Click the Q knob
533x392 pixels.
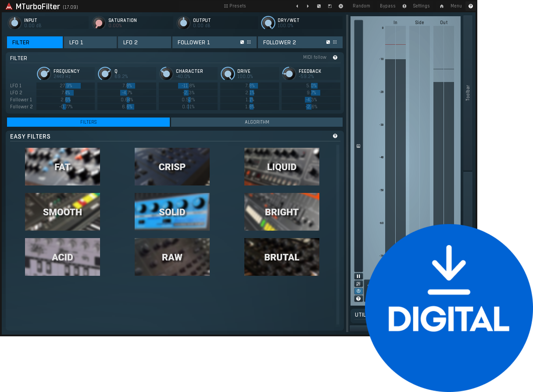(x=105, y=73)
